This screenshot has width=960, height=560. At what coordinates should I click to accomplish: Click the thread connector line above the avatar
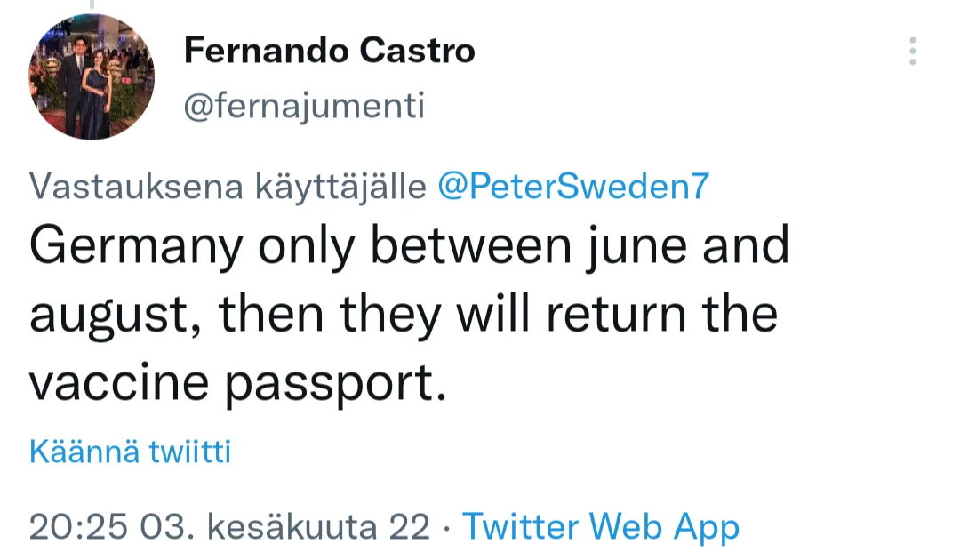92,5
